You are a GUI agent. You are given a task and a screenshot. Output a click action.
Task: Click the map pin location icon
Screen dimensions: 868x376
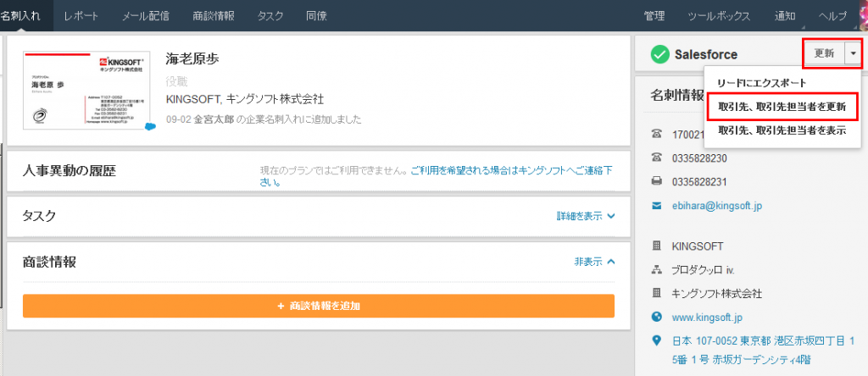coord(657,340)
